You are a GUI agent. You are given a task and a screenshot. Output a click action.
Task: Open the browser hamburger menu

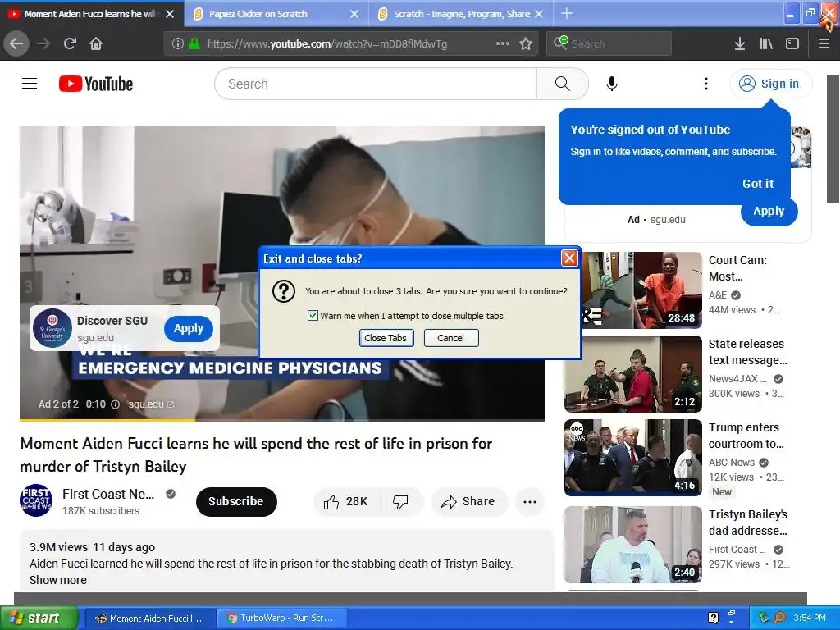point(824,44)
